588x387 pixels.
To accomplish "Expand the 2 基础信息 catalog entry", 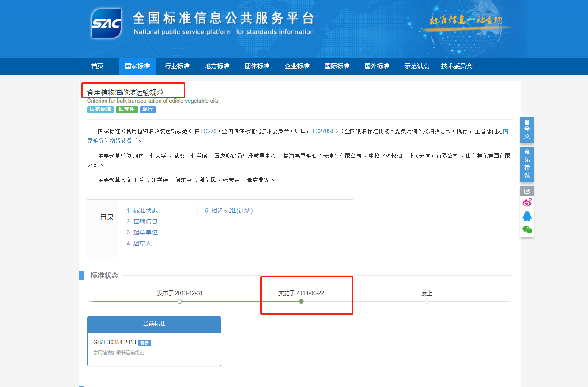I will (141, 221).
